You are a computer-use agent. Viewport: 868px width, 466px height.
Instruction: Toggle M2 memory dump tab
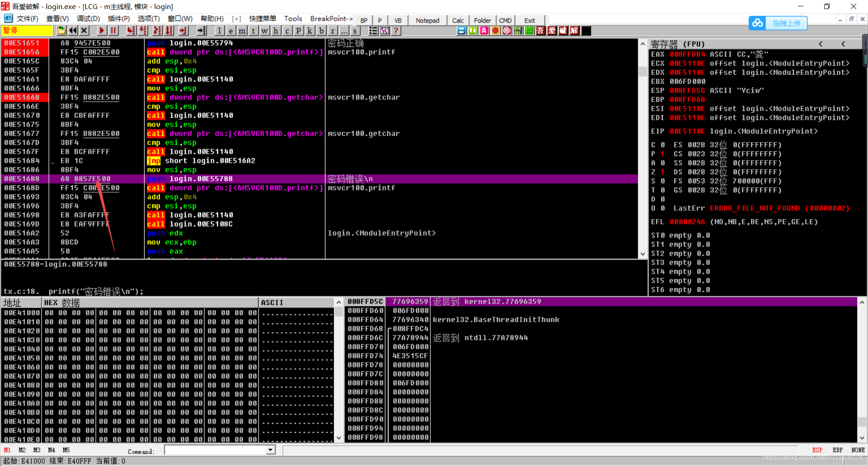point(22,450)
